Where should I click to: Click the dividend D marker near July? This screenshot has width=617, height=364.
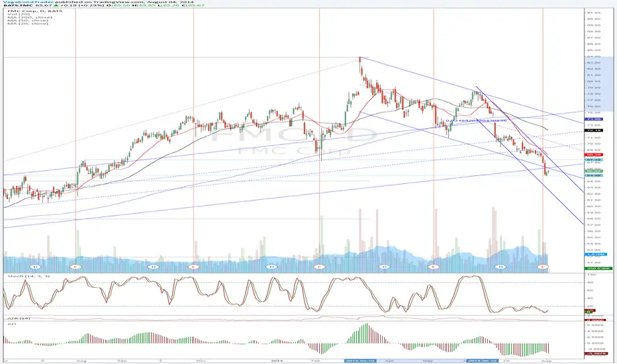pyautogui.click(x=500, y=267)
